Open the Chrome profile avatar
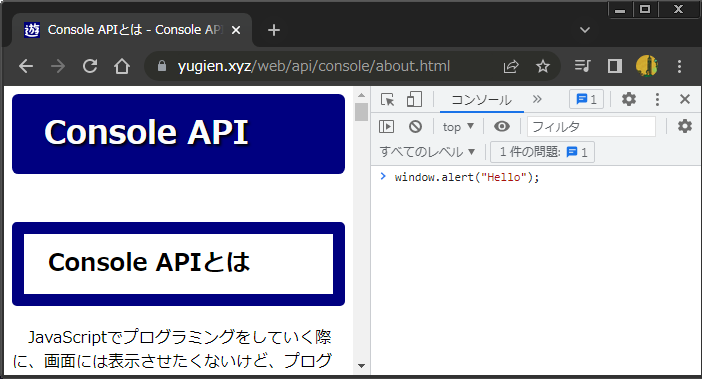Viewport: 702px width, 379px height. 647,66
